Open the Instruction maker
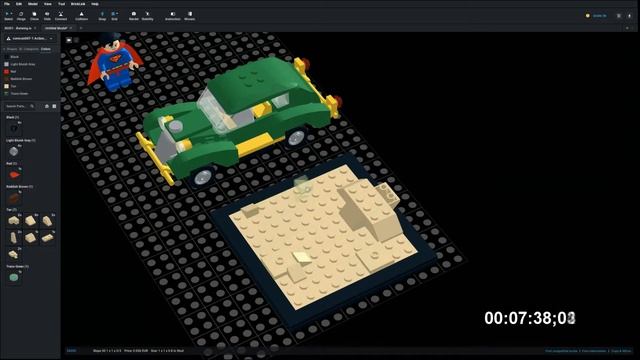This screenshot has width=640, height=360. click(173, 16)
